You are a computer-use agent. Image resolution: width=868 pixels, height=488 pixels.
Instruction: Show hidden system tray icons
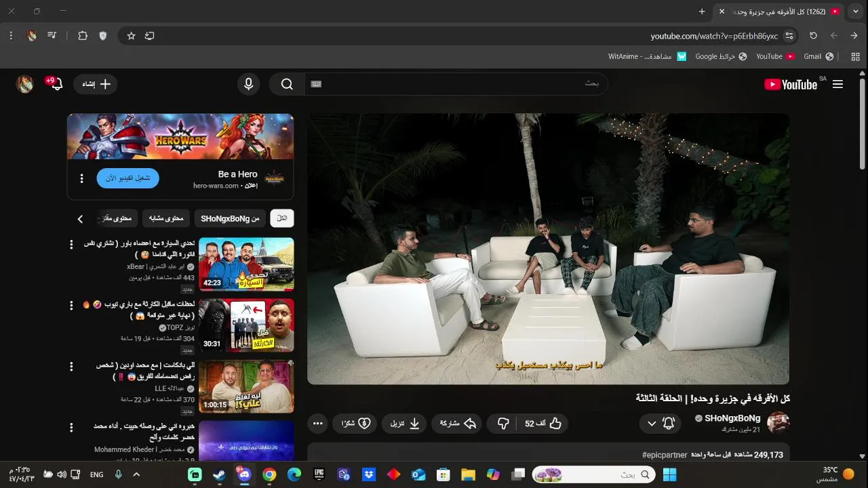click(x=136, y=474)
